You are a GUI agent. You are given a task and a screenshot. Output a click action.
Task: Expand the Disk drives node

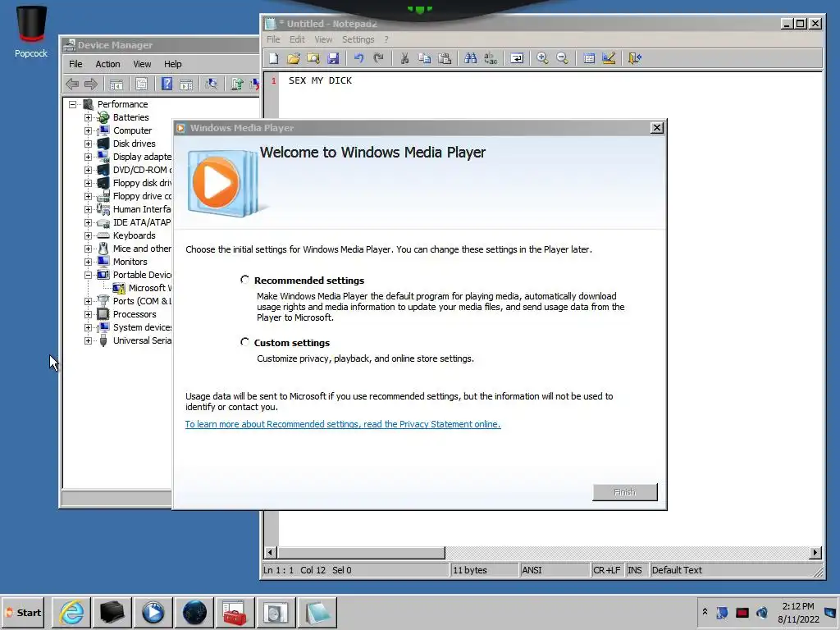tap(88, 144)
